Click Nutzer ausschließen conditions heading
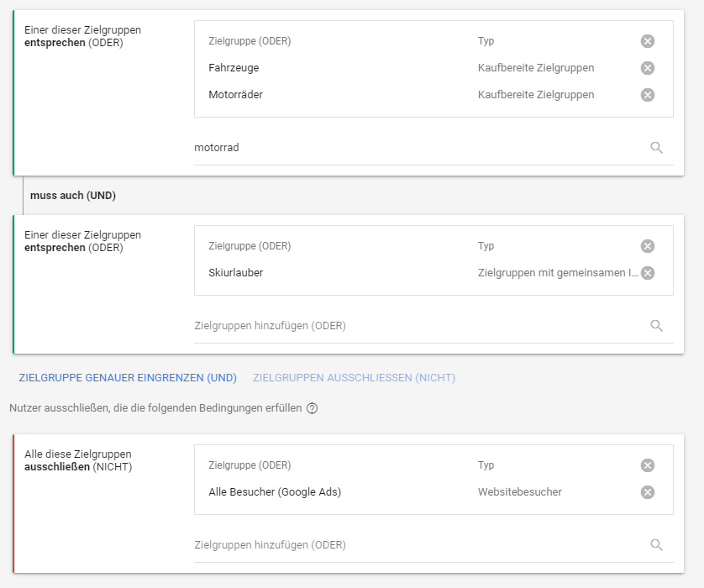This screenshot has width=704, height=588. (155, 408)
